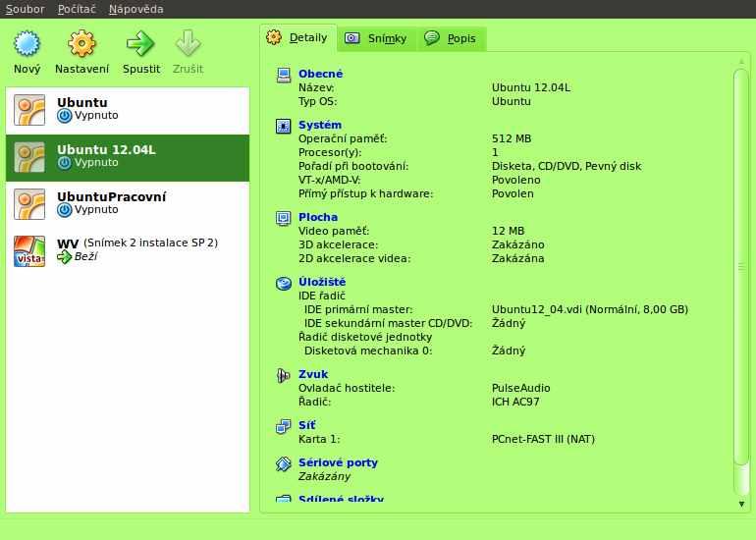Screen dimensions: 756x540
Task: Open the Nápověda menu
Action: pos(135,9)
